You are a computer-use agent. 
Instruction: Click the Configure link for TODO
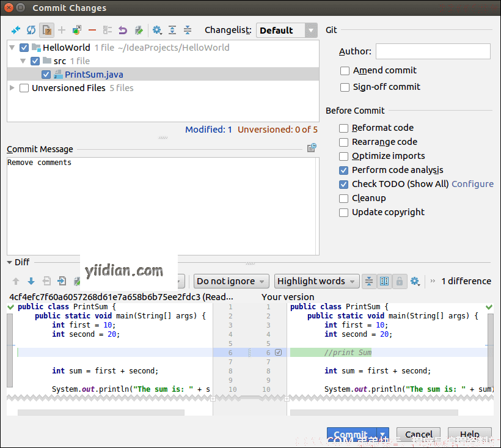click(x=472, y=184)
